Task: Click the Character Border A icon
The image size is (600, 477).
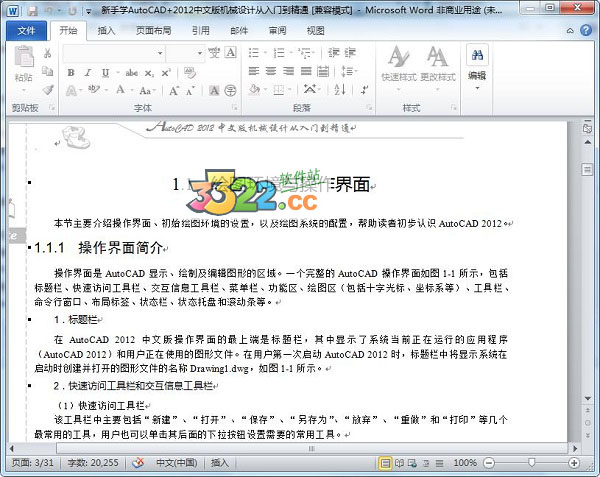Action: pyautogui.click(x=231, y=52)
